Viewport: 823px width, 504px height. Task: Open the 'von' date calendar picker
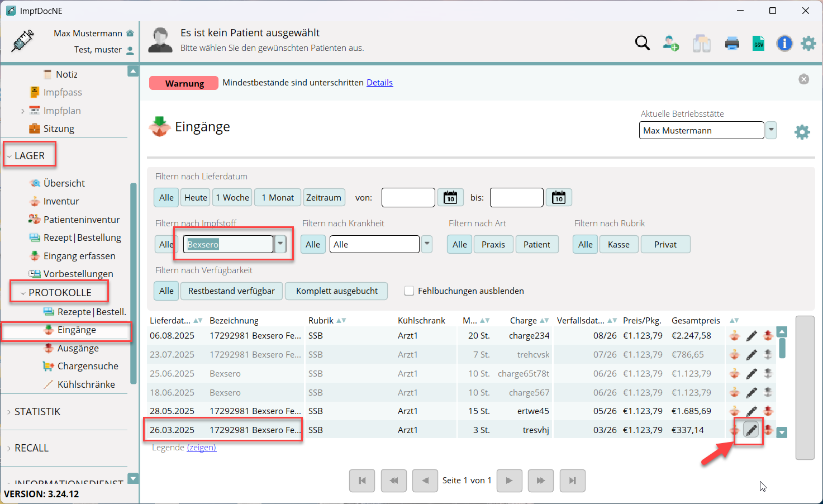(x=450, y=198)
